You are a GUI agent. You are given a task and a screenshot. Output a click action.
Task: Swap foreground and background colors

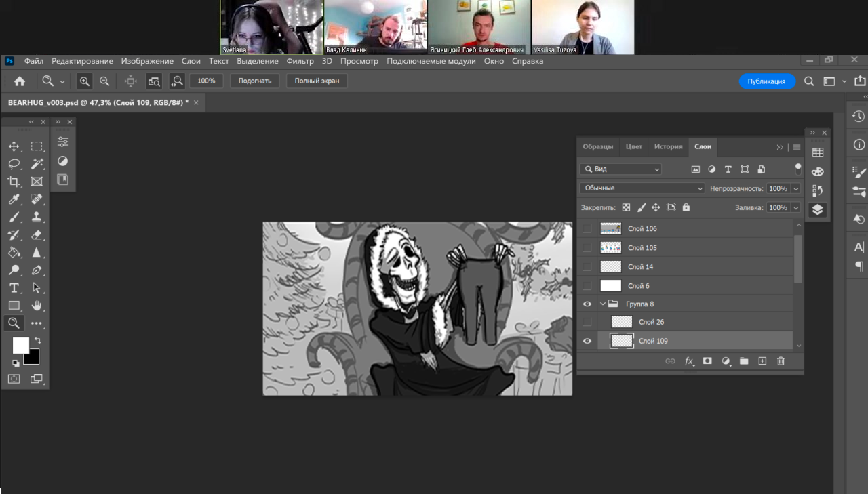[37, 340]
